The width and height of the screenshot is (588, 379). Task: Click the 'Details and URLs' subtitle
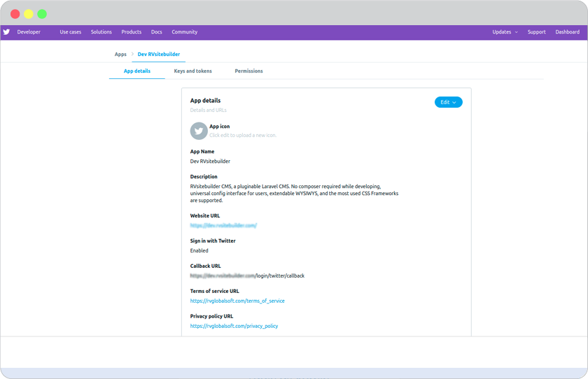208,110
